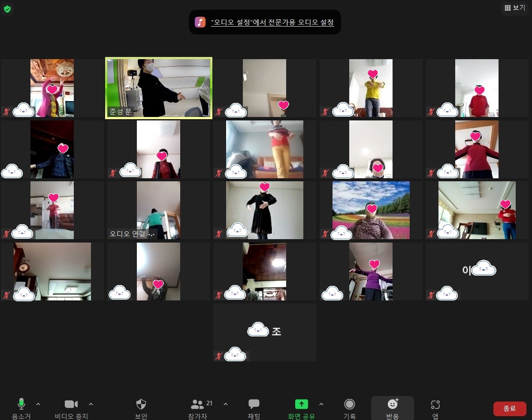Viewport: 532px width, 420px height.
Task: Click the green encryption shield icon
Action: 7,9
